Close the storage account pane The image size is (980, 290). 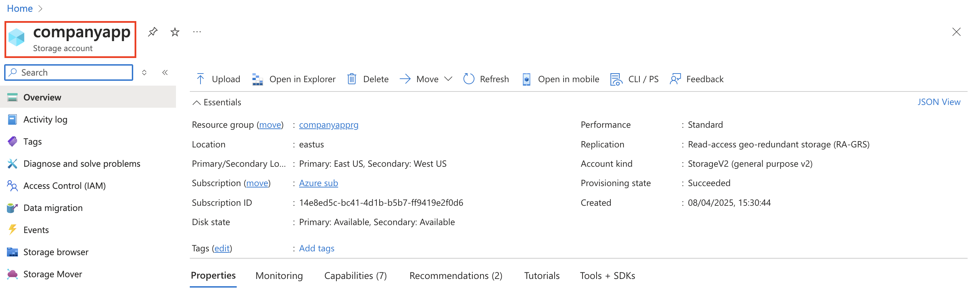click(956, 32)
